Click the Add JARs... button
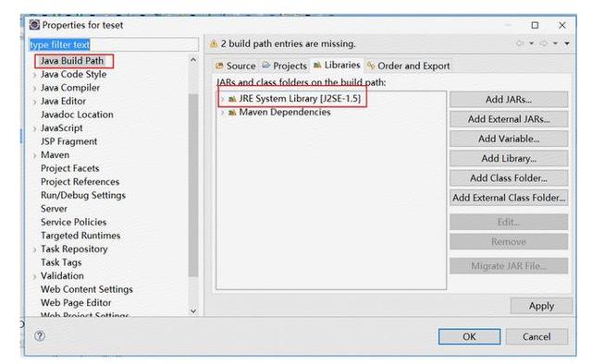This screenshot has height=364, width=592. [x=509, y=100]
